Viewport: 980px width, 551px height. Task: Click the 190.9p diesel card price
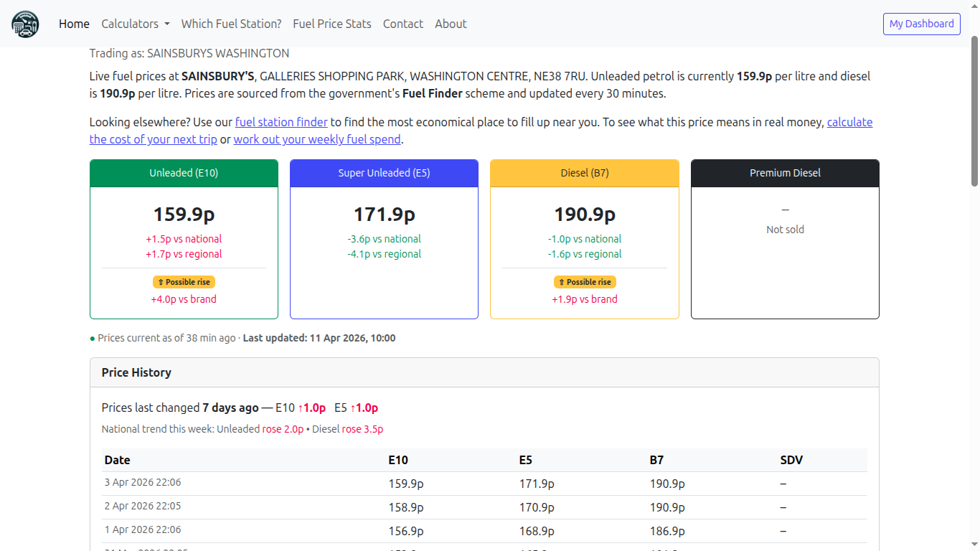point(585,214)
